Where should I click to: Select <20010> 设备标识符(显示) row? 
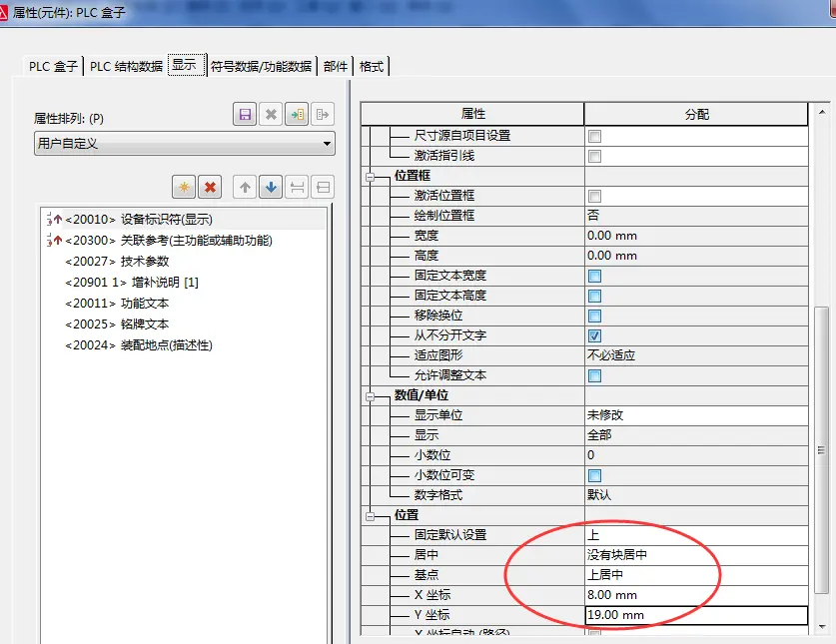[x=185, y=219]
